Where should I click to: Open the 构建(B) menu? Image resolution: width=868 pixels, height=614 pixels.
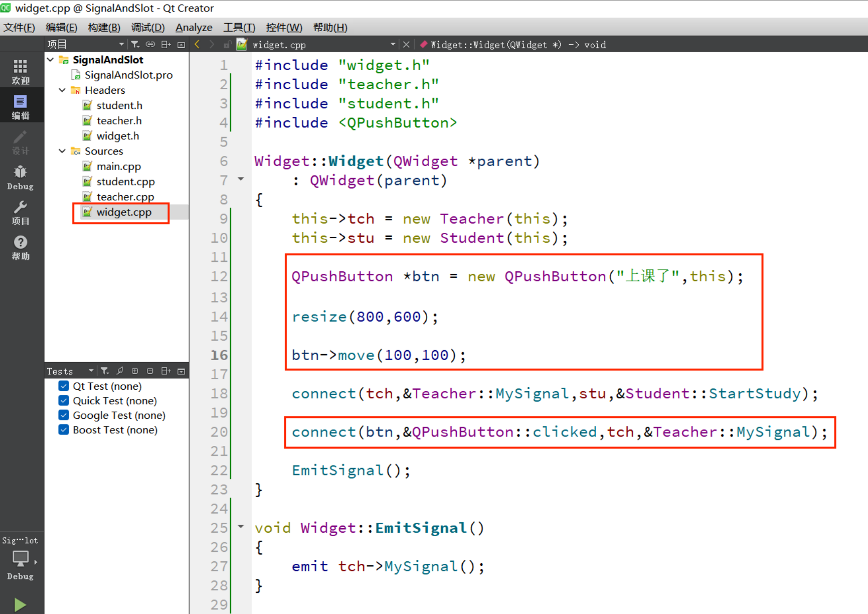104,27
